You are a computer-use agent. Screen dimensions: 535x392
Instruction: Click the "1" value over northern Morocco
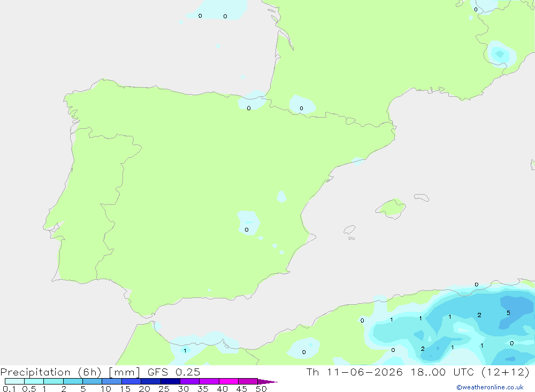pos(185,350)
